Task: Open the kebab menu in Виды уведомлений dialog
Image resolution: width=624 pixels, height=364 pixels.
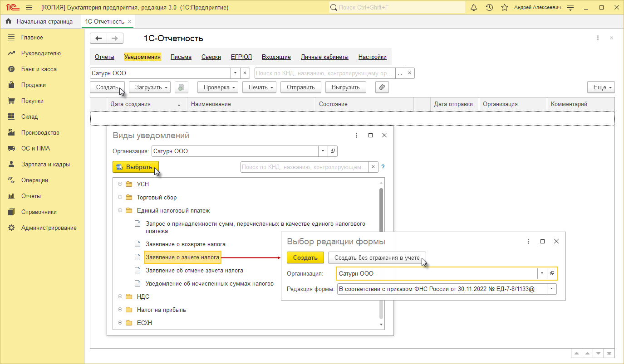Action: pos(357,136)
